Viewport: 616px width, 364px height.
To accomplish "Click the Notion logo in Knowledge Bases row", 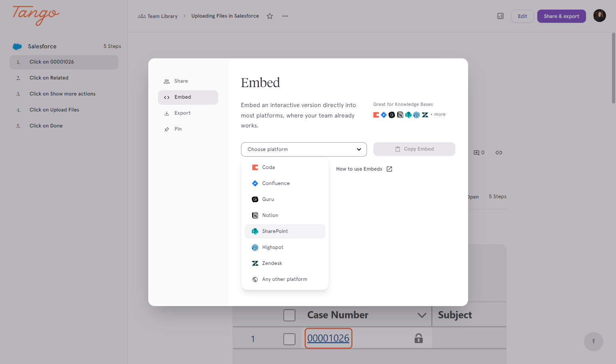I will [400, 115].
